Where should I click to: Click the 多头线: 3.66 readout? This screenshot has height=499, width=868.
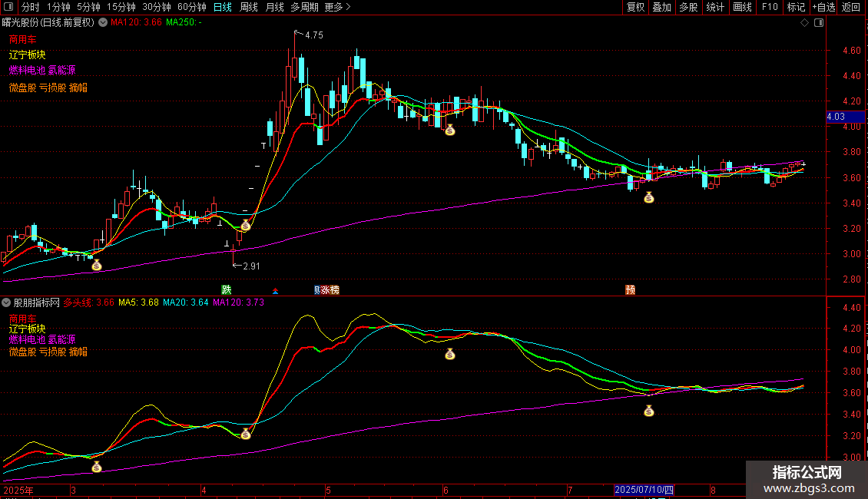[88, 302]
